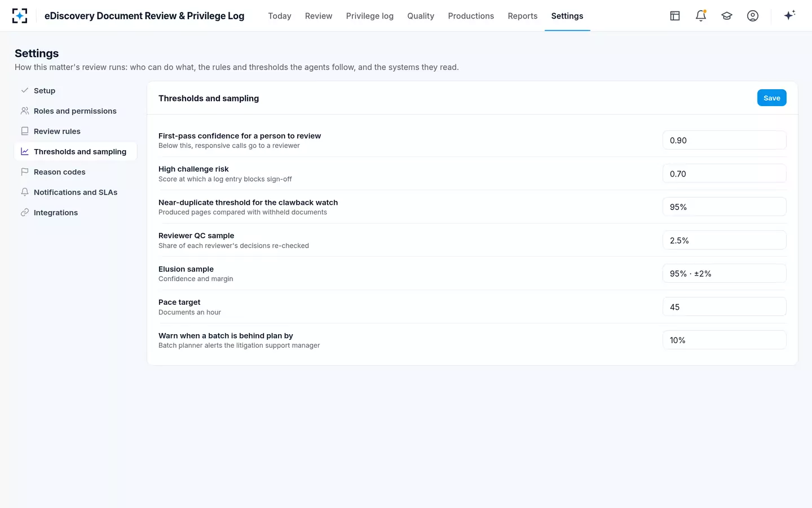Open Review rules settings
Image resolution: width=812 pixels, height=508 pixels.
pos(76,131)
